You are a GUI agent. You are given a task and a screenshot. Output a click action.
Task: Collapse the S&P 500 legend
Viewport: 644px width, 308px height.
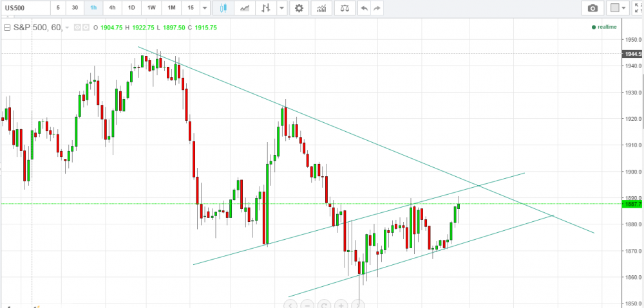[7, 28]
